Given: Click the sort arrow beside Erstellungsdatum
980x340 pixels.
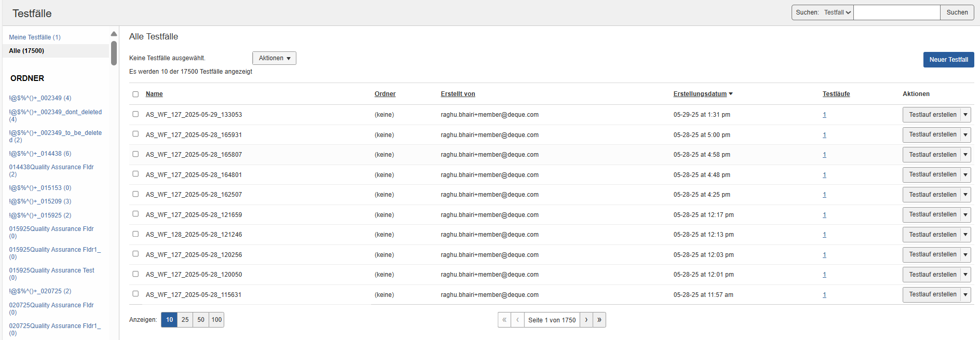Looking at the screenshot, I should point(731,94).
